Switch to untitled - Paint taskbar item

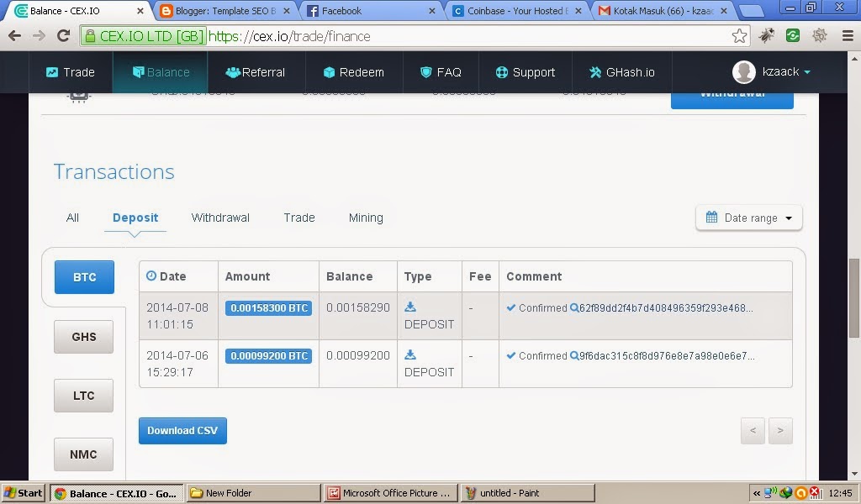coord(527,493)
